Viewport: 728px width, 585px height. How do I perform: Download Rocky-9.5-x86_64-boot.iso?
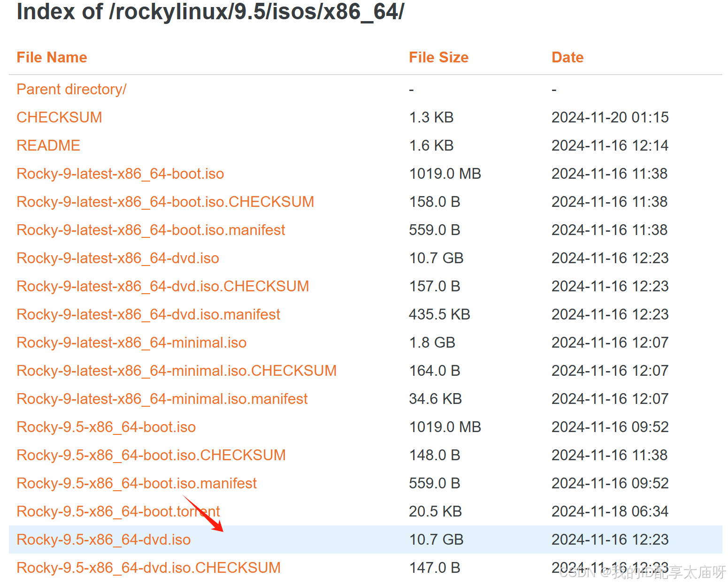click(x=106, y=427)
